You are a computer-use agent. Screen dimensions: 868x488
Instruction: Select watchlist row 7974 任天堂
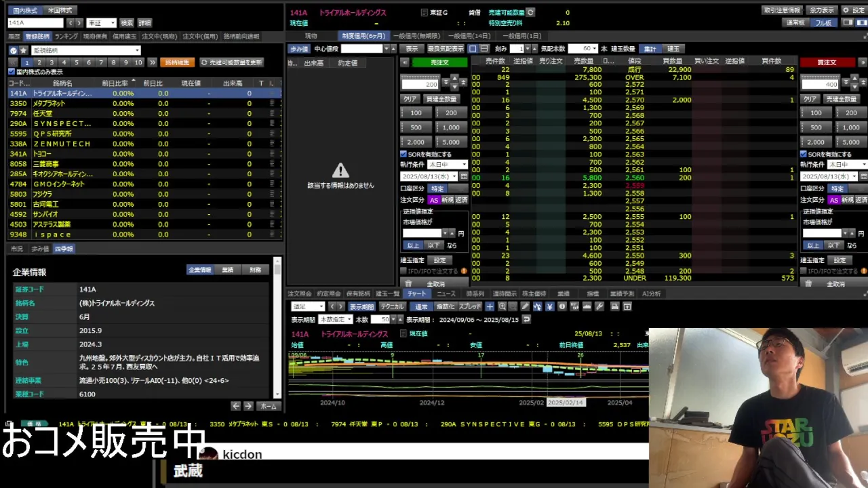coord(145,114)
